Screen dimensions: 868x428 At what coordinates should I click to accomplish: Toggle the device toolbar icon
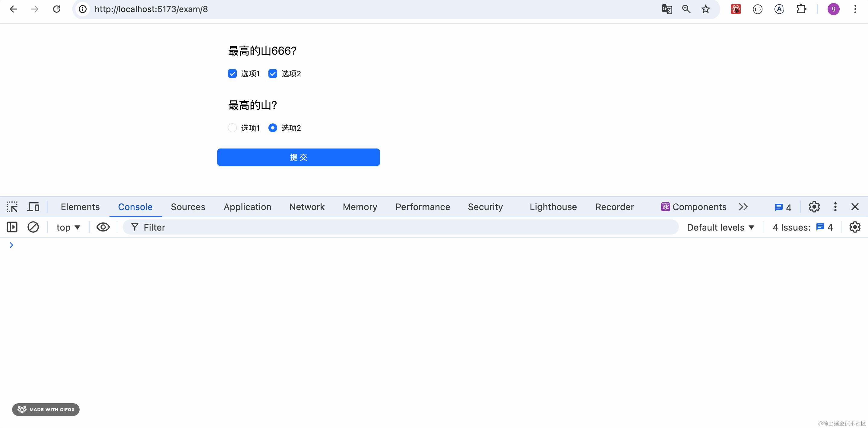coord(33,207)
